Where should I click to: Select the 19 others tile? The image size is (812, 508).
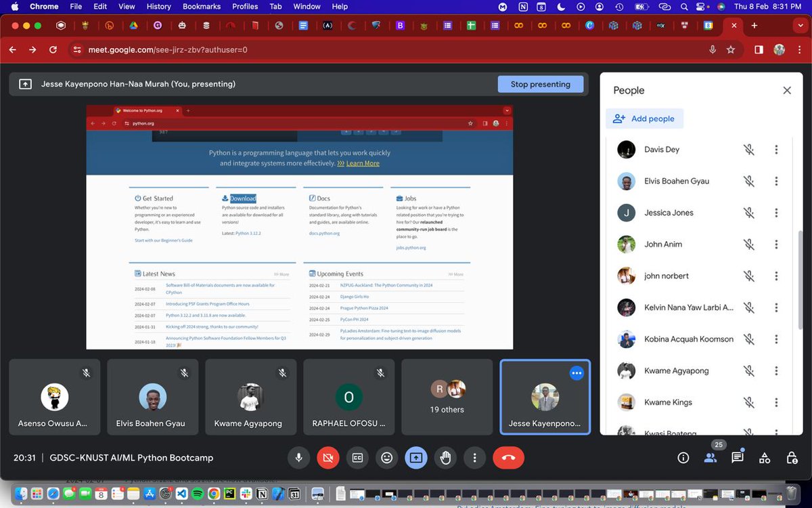click(x=447, y=397)
